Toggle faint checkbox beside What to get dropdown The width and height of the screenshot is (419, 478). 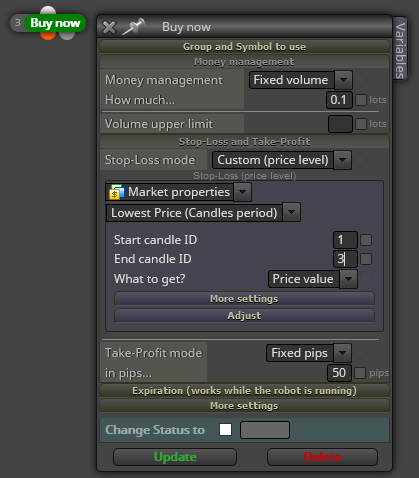click(366, 279)
